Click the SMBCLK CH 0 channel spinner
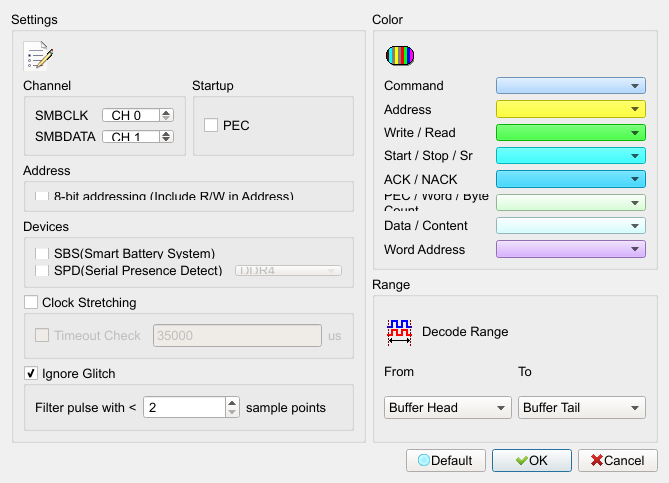 [x=138, y=115]
